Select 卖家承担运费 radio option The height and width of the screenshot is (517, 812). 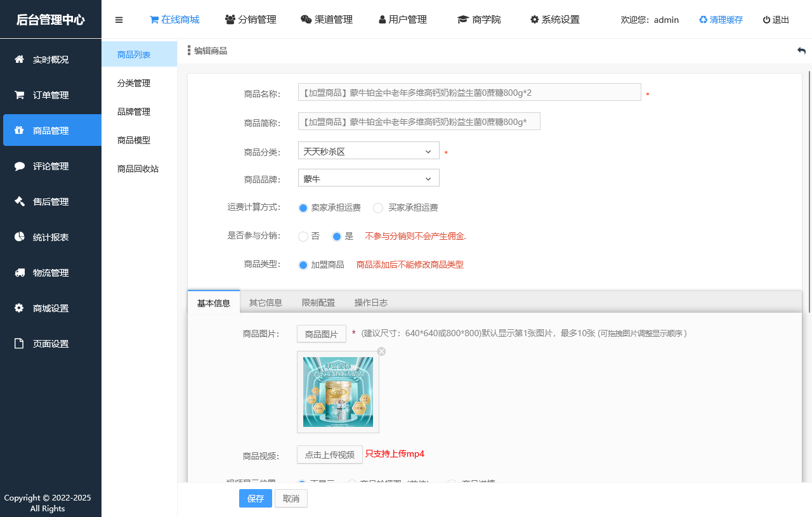303,207
